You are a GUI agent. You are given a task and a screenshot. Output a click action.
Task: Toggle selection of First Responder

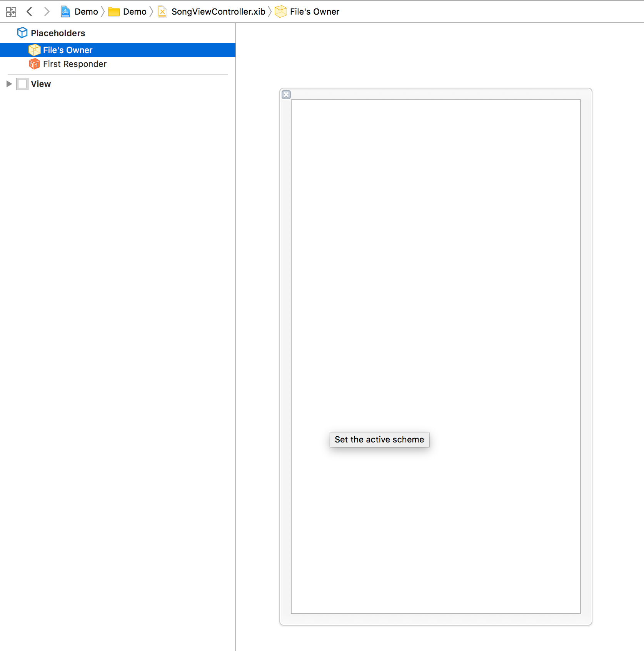(74, 64)
